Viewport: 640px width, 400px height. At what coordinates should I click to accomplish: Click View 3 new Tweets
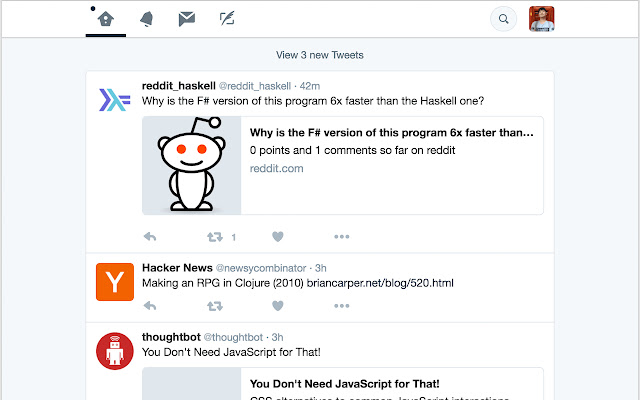[x=319, y=55]
